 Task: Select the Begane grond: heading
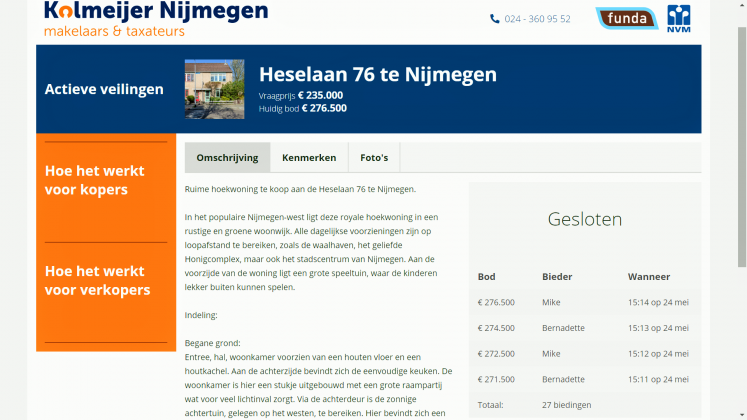pyautogui.click(x=212, y=343)
